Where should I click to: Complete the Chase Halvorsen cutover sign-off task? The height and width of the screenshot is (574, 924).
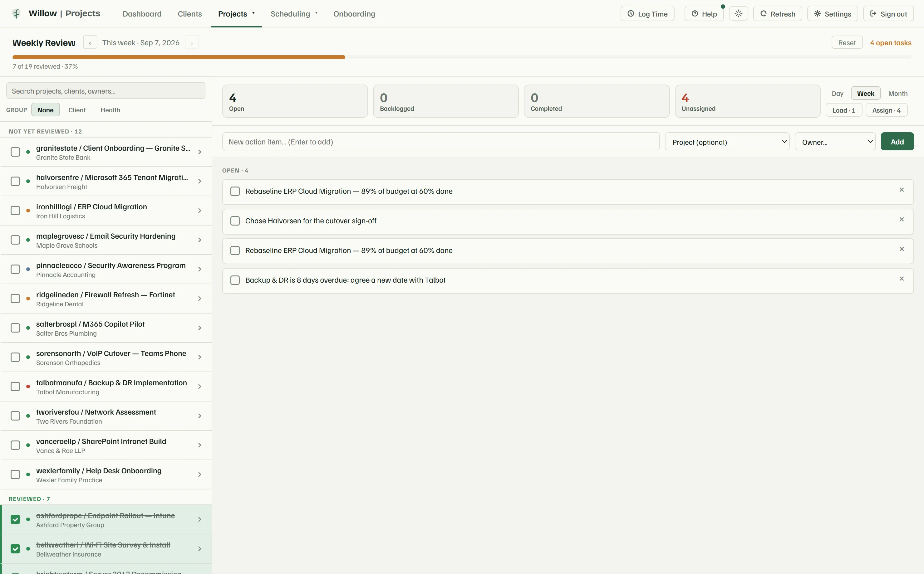point(235,221)
